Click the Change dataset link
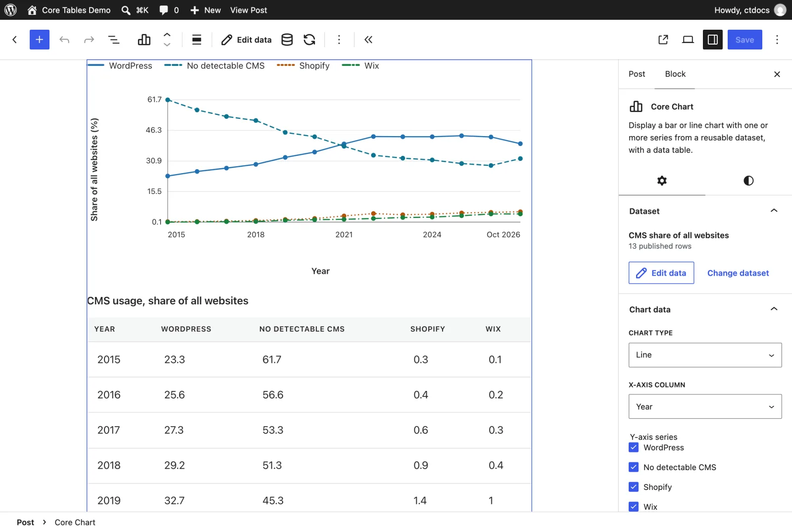 click(738, 273)
